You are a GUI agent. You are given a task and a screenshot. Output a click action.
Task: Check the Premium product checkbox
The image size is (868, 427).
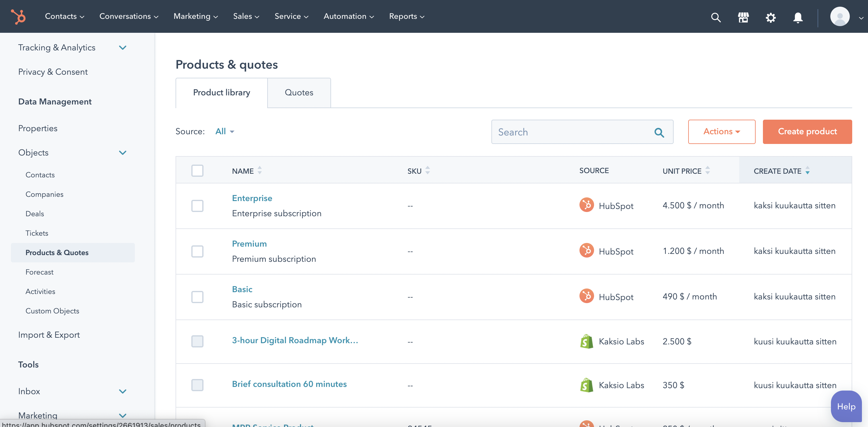(x=197, y=251)
